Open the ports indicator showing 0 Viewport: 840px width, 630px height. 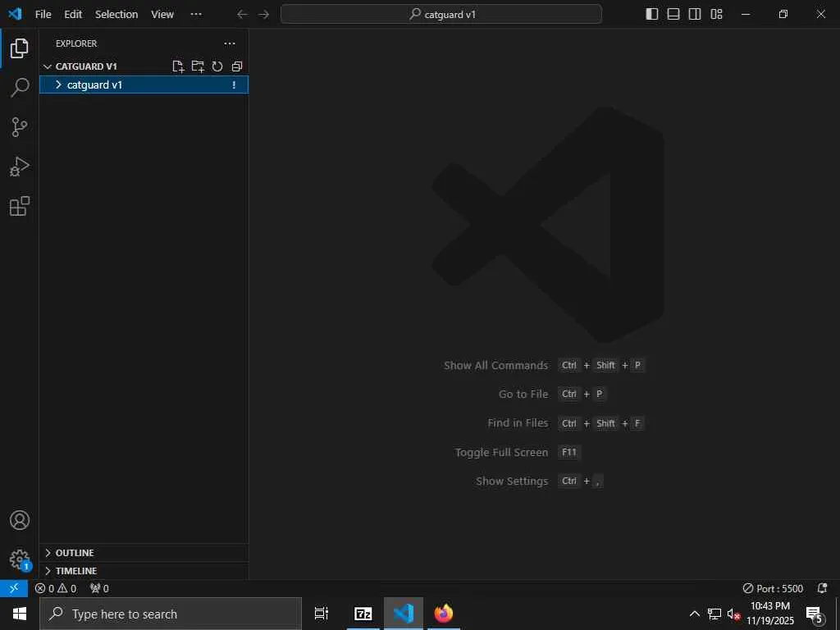[x=99, y=588]
